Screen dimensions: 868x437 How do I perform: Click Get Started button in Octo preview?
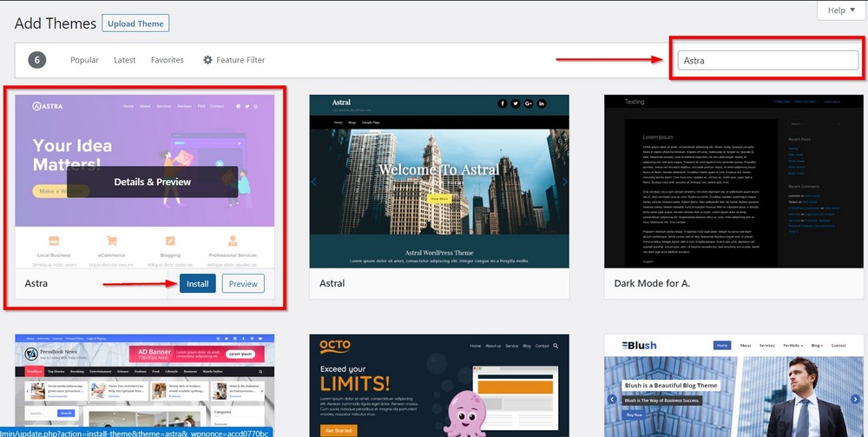pyautogui.click(x=339, y=430)
